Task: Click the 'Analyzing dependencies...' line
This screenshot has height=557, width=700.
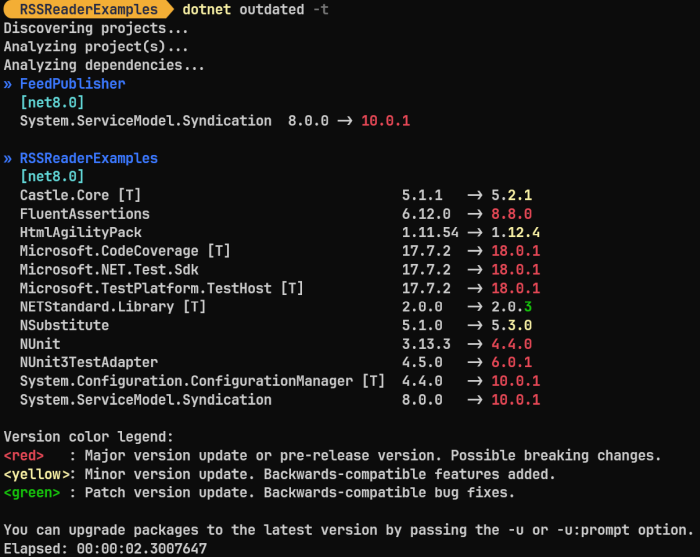Action: 104,65
